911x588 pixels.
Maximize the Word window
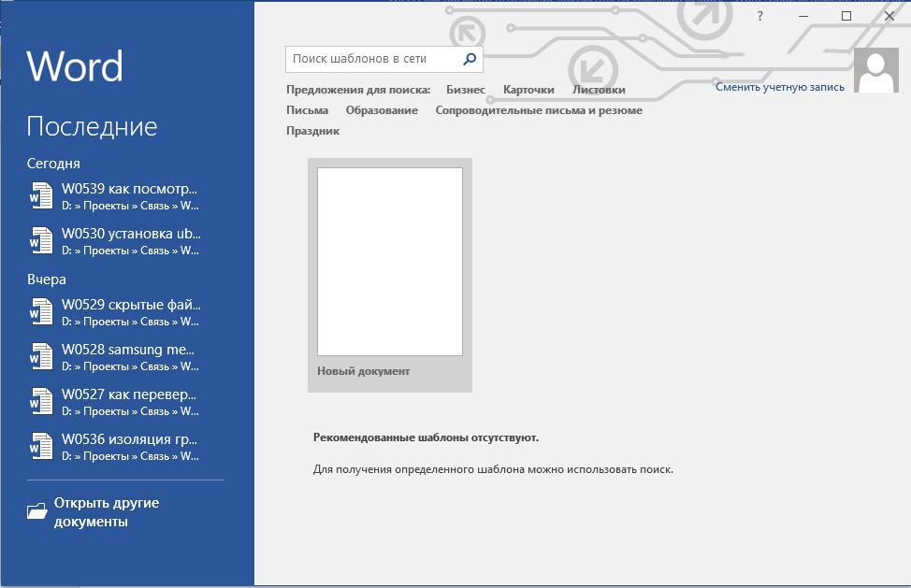(x=846, y=16)
